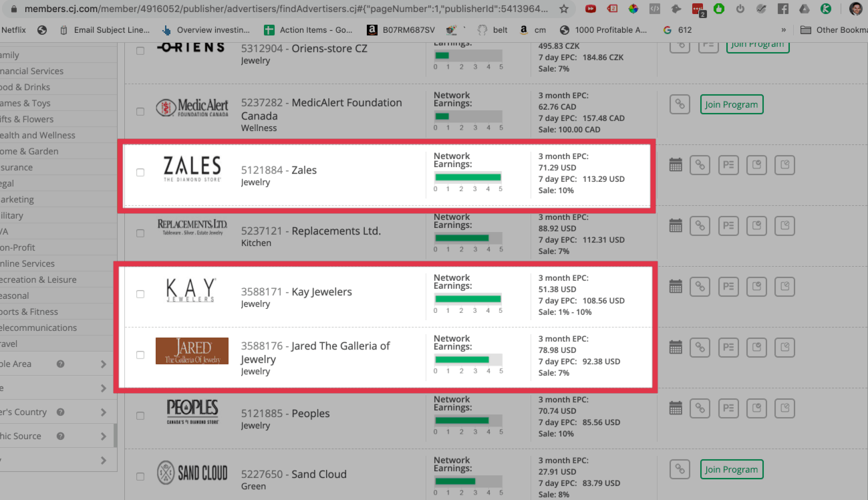
Task: Get links chain icon for Peoples
Action: [700, 408]
